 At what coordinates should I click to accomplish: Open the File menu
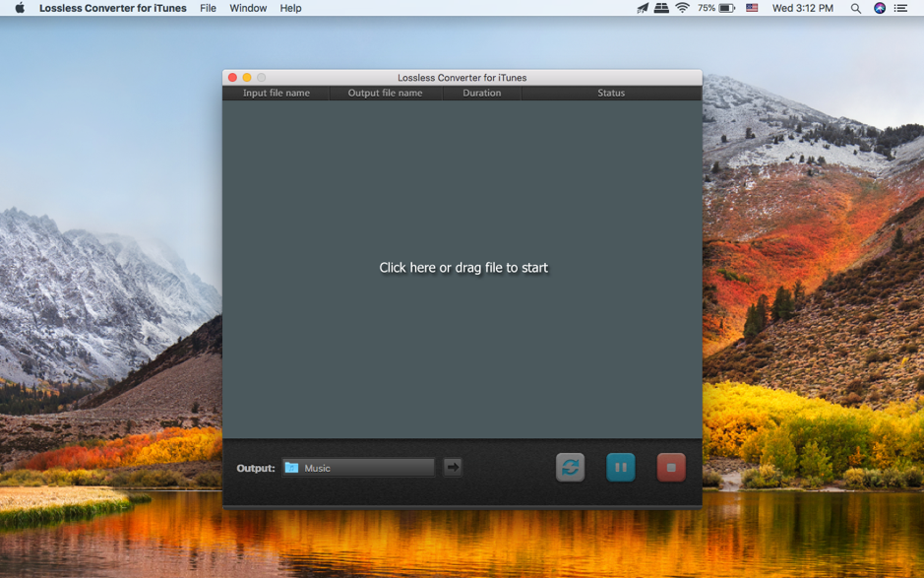click(x=208, y=8)
